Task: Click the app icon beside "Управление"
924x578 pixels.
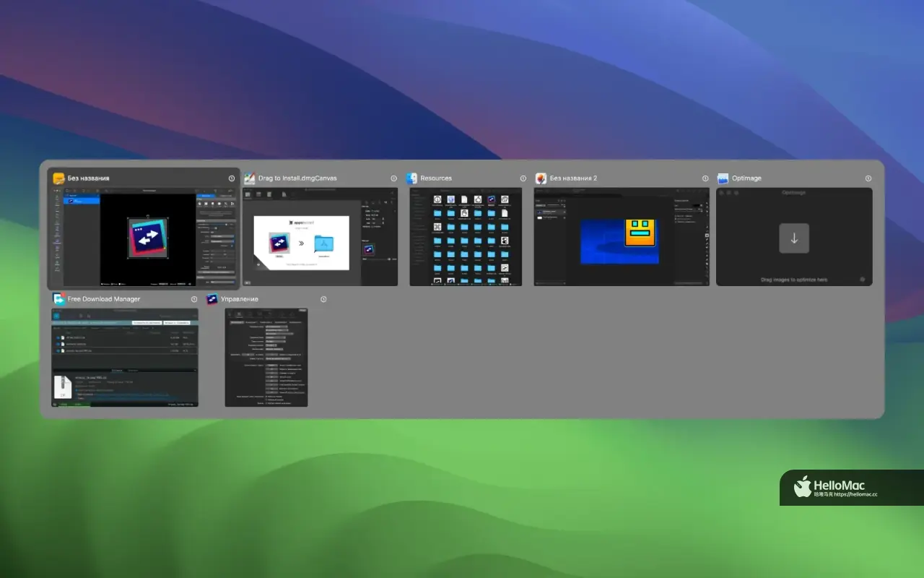Action: (x=212, y=298)
